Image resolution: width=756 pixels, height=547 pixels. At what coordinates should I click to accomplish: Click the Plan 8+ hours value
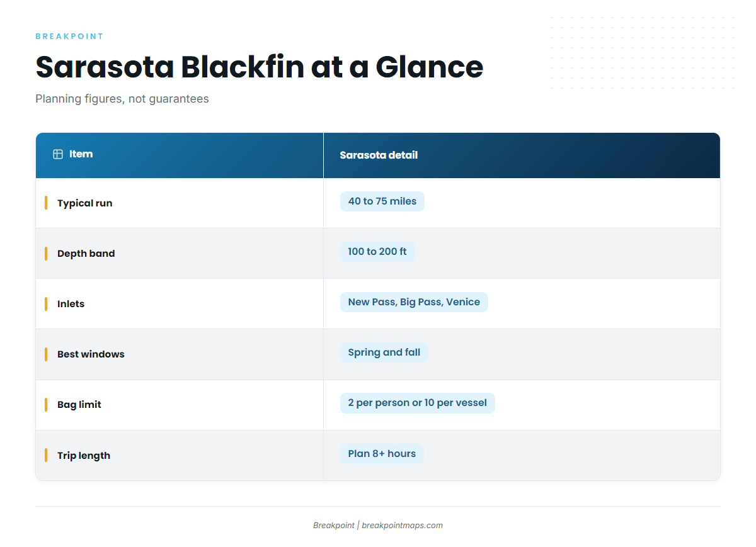pos(382,454)
